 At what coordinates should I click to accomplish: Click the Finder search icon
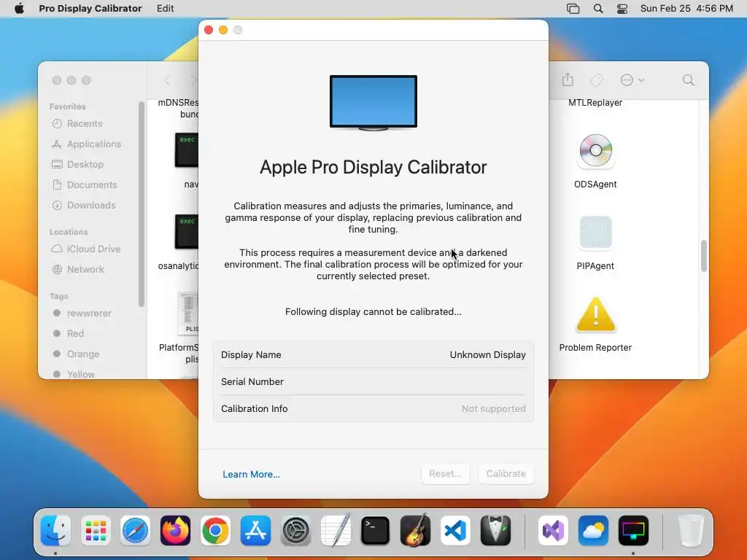tap(688, 80)
